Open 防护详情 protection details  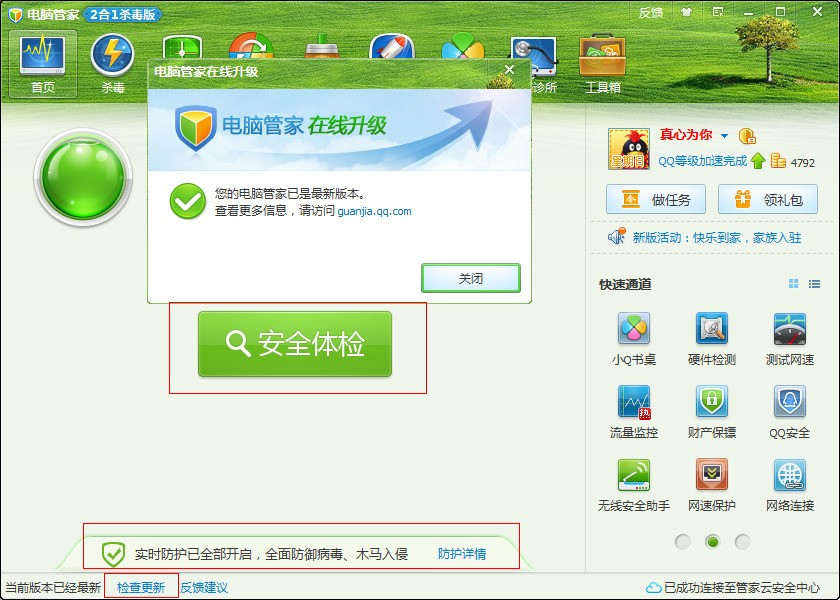pyautogui.click(x=462, y=553)
